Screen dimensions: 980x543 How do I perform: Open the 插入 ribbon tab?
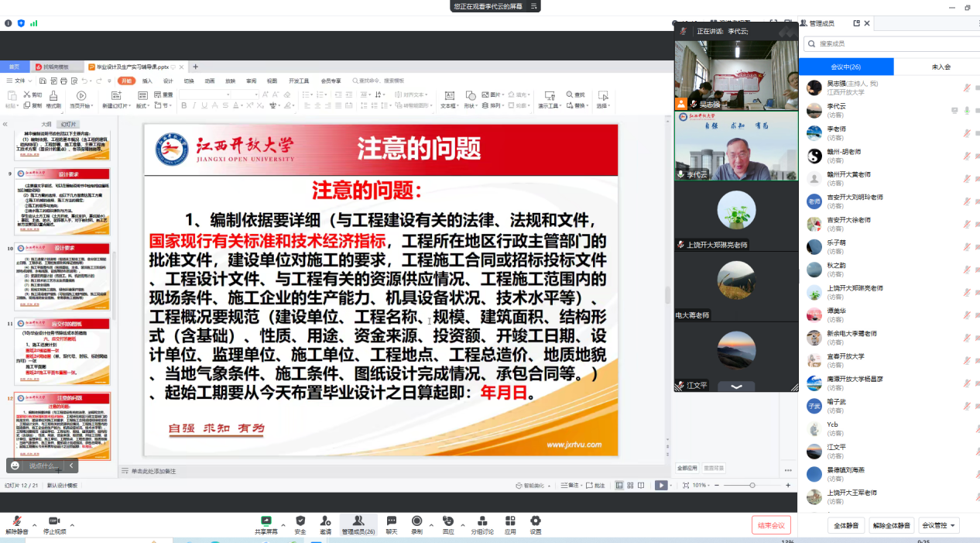[x=147, y=81]
